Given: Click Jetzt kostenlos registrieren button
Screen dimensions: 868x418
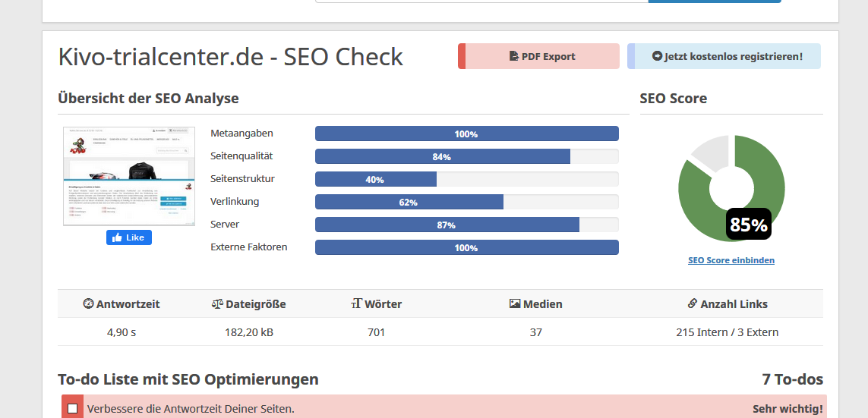Looking at the screenshot, I should click(724, 56).
